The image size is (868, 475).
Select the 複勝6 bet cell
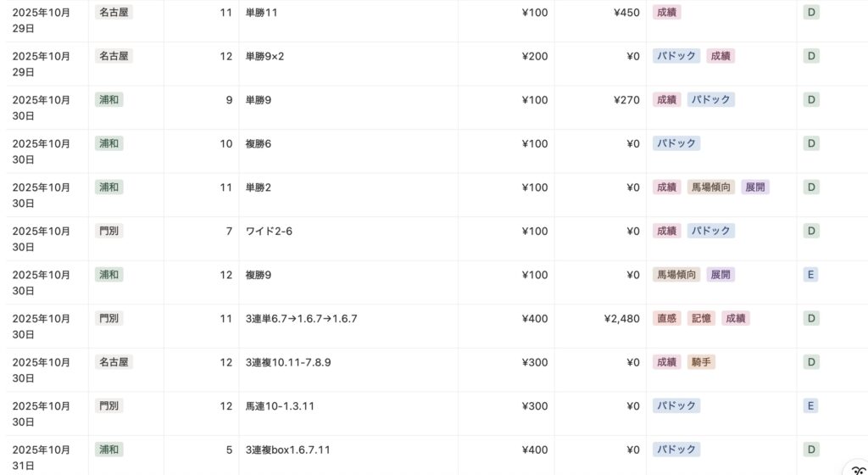[x=258, y=143]
